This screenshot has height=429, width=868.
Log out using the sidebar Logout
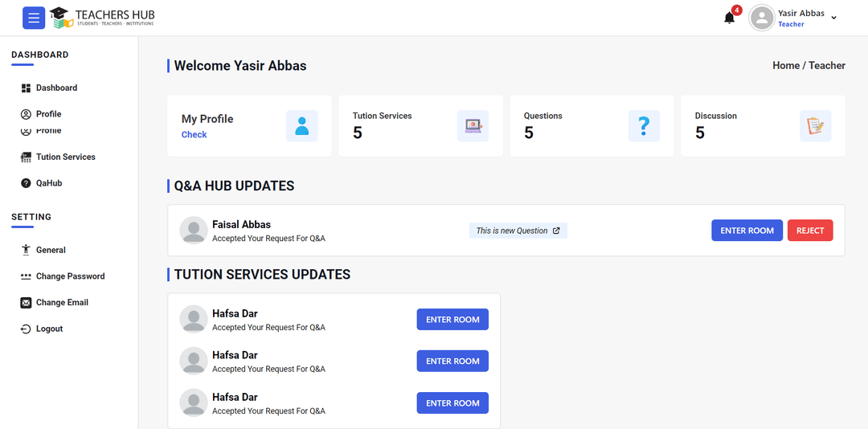pyautogui.click(x=49, y=329)
